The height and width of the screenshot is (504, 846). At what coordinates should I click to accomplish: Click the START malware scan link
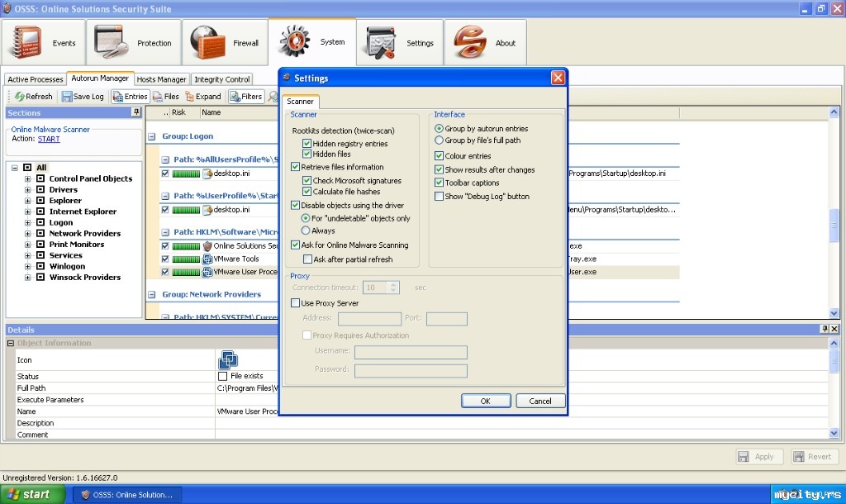[49, 139]
